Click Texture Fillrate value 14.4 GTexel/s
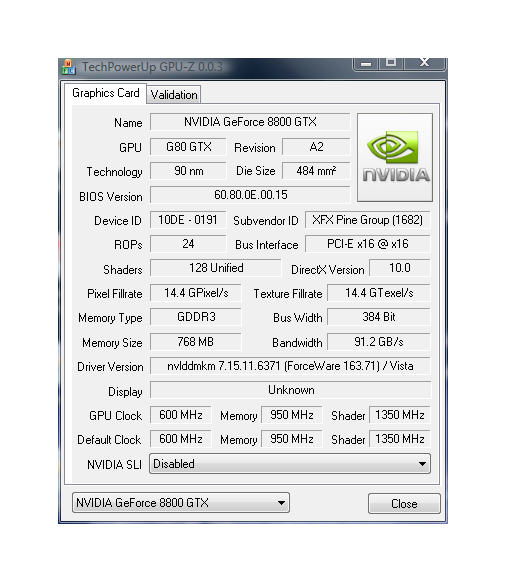Viewport: 506px width, 582px height. 379,293
